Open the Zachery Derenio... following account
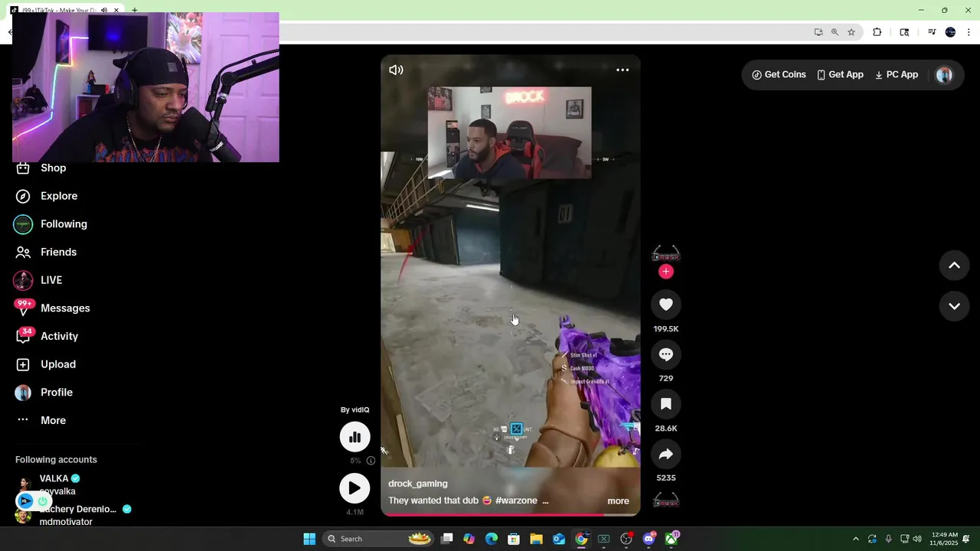980x551 pixels. tap(77, 515)
